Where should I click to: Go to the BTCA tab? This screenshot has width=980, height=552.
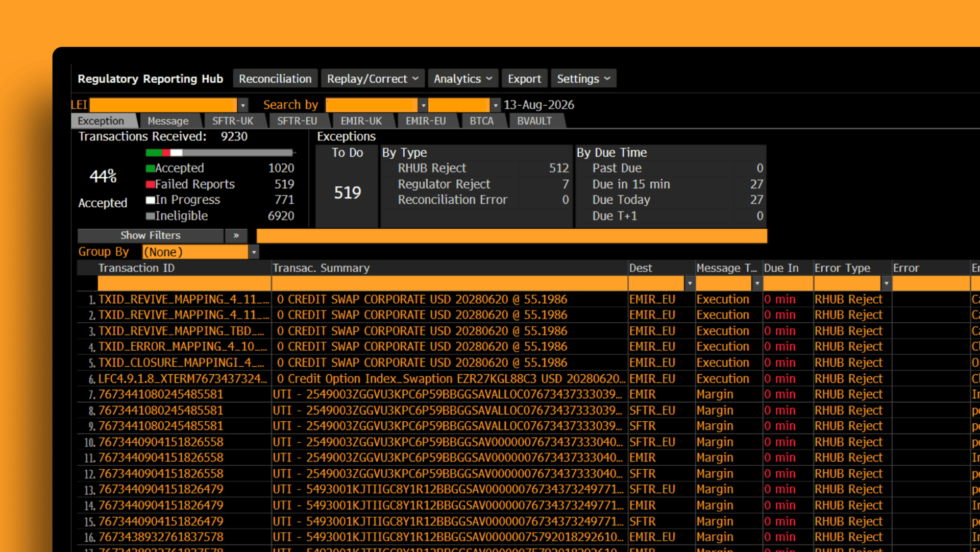click(x=481, y=121)
